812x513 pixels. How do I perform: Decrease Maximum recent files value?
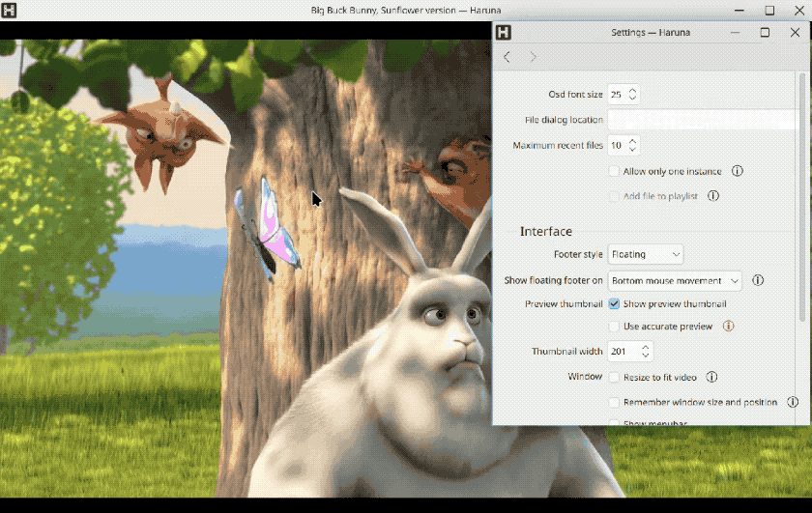tap(632, 149)
